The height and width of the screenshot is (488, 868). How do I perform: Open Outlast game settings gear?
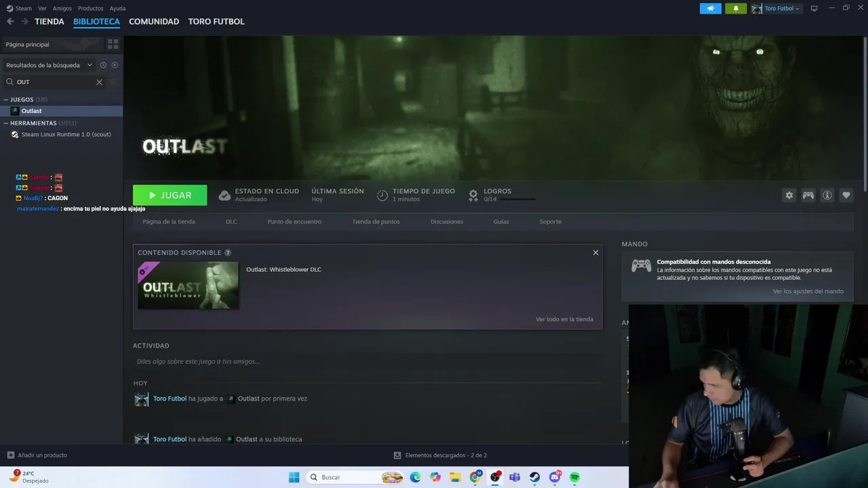789,195
